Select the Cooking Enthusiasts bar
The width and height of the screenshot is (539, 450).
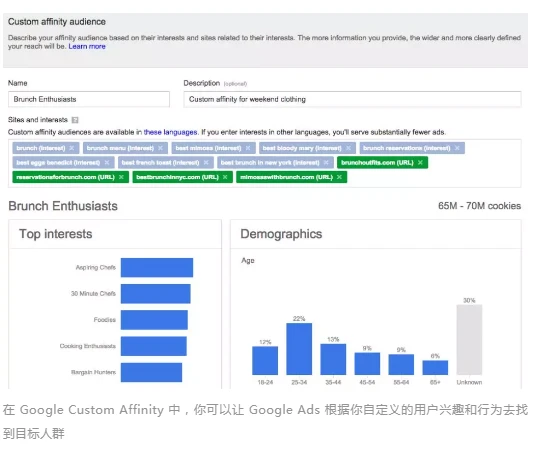tap(154, 346)
